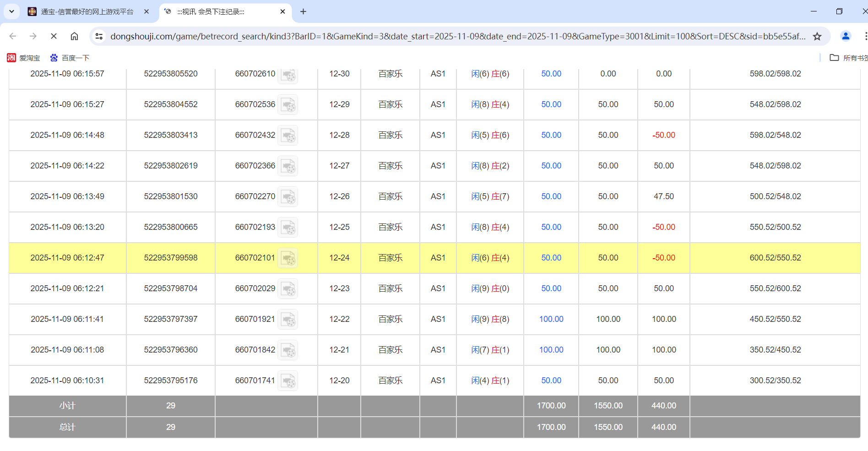This screenshot has width=868, height=451.
Task: Open the browser profile avatar
Action: 846,36
